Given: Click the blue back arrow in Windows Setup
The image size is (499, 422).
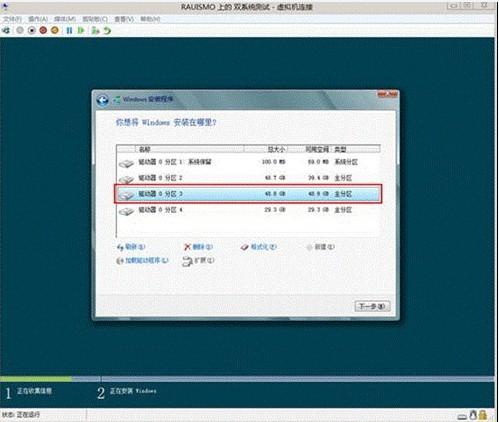Looking at the screenshot, I should (x=103, y=100).
